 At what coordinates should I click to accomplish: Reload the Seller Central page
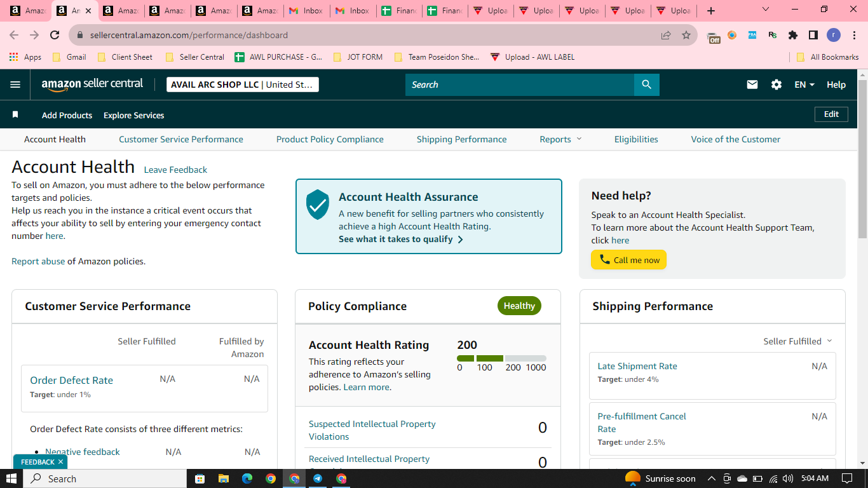[x=55, y=35]
